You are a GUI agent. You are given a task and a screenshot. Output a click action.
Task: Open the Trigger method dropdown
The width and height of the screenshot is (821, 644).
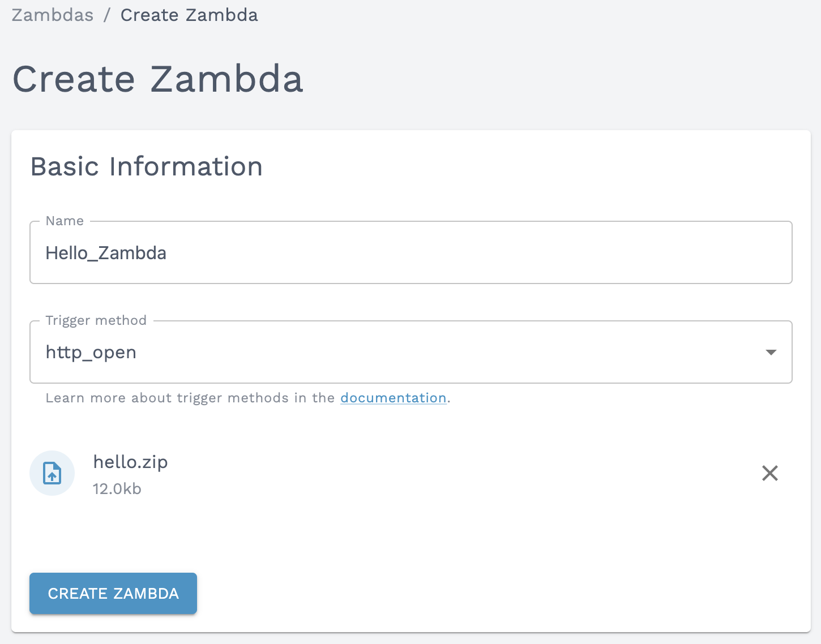(x=411, y=352)
